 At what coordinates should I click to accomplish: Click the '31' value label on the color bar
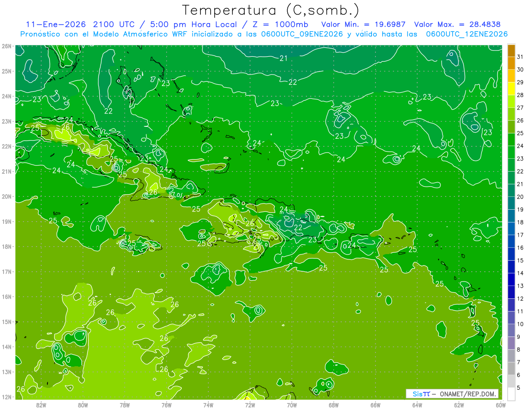click(x=520, y=57)
